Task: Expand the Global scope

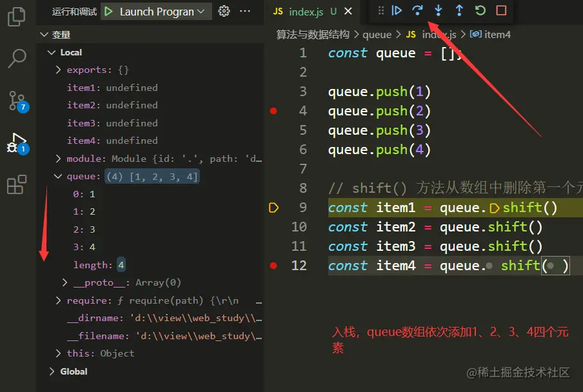Action: (x=52, y=371)
